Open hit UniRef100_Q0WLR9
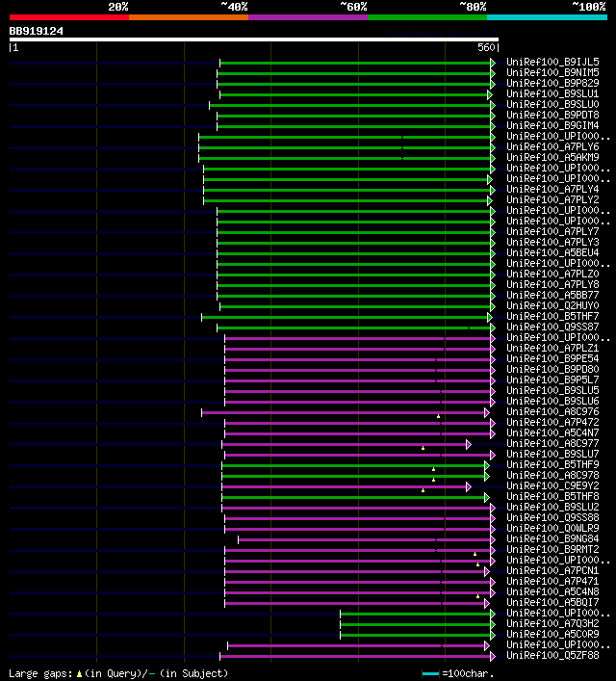The image size is (616, 681). click(552, 528)
